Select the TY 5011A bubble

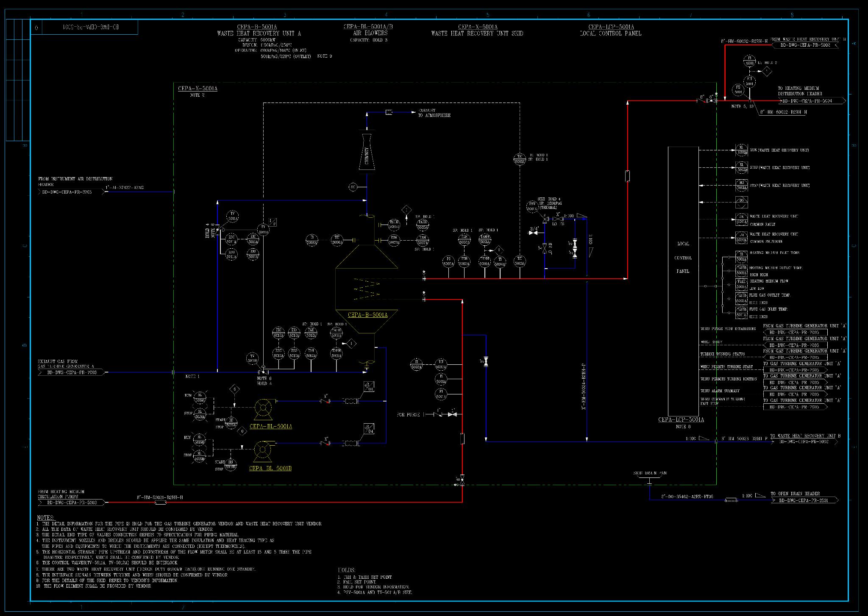click(263, 229)
